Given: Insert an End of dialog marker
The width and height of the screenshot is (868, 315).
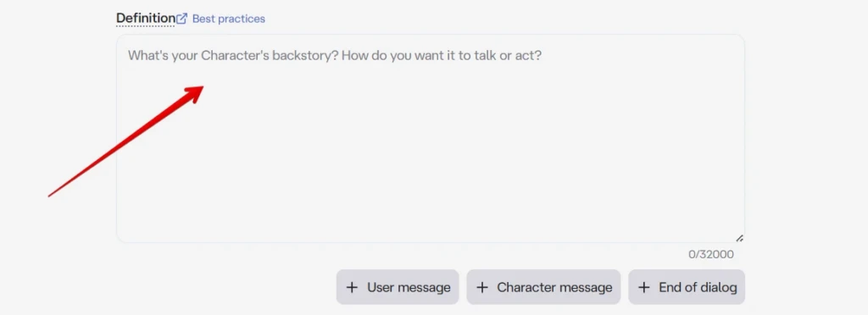Looking at the screenshot, I should (x=687, y=287).
